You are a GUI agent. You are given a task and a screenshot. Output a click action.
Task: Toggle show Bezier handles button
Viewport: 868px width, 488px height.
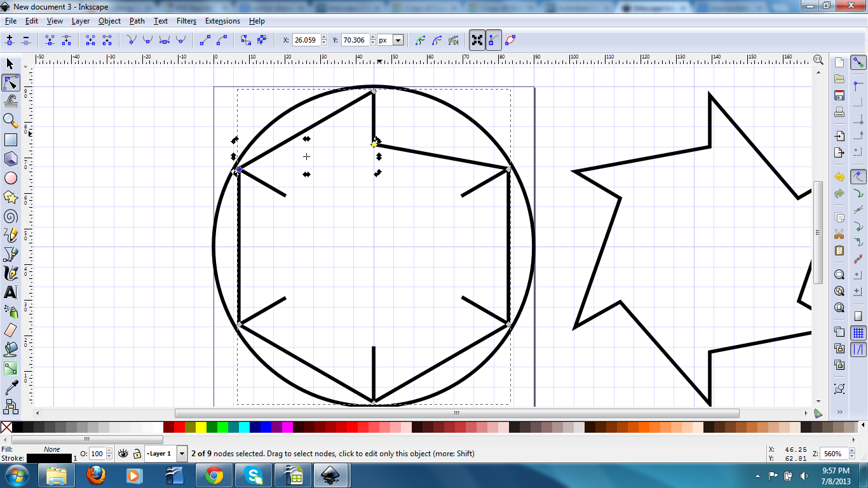tap(494, 40)
